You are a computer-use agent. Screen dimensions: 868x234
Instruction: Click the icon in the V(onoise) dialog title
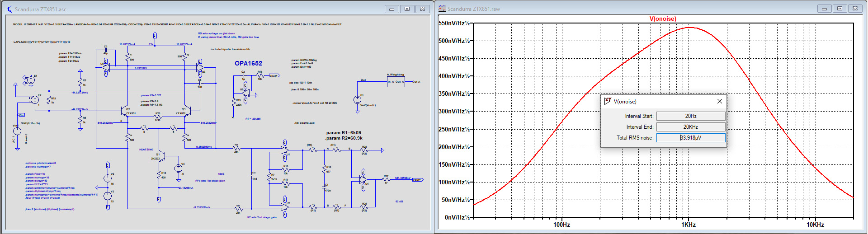click(x=608, y=101)
